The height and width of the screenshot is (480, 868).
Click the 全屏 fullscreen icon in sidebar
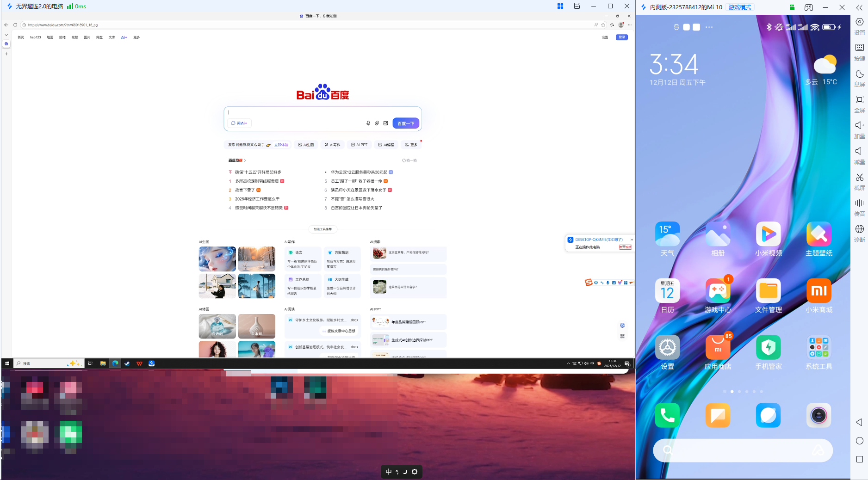[859, 100]
